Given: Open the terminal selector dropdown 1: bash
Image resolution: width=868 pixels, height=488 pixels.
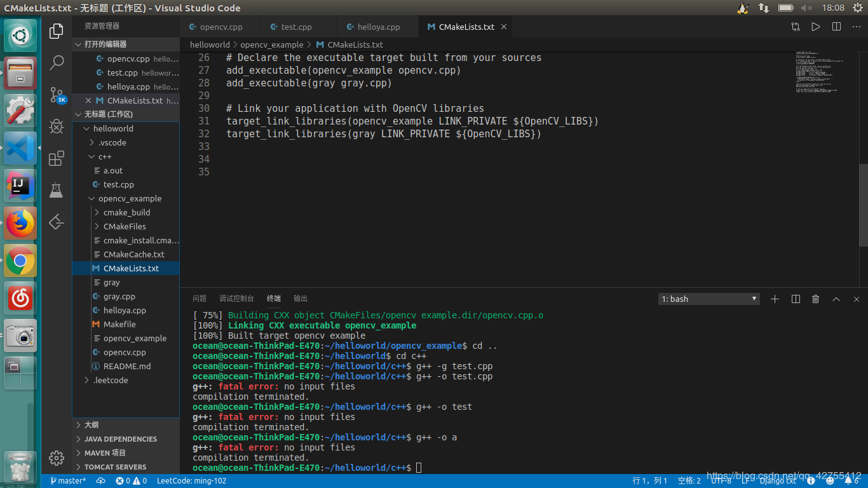Looking at the screenshot, I should tap(709, 299).
